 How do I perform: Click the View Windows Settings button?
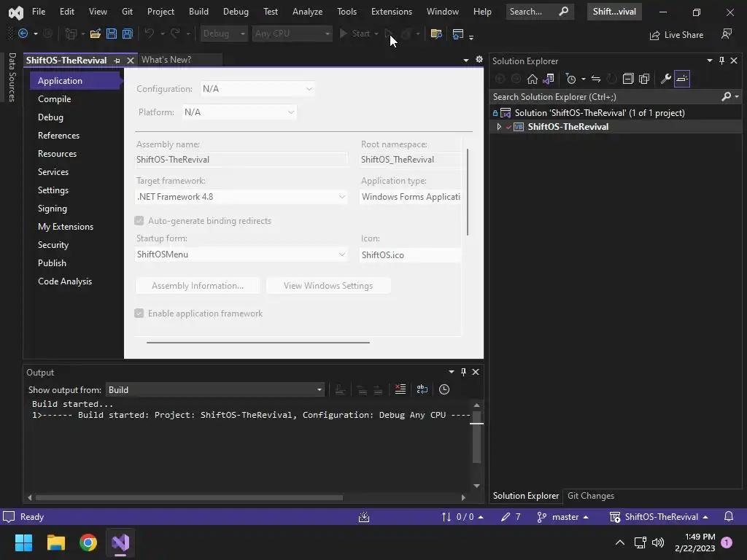pos(328,286)
